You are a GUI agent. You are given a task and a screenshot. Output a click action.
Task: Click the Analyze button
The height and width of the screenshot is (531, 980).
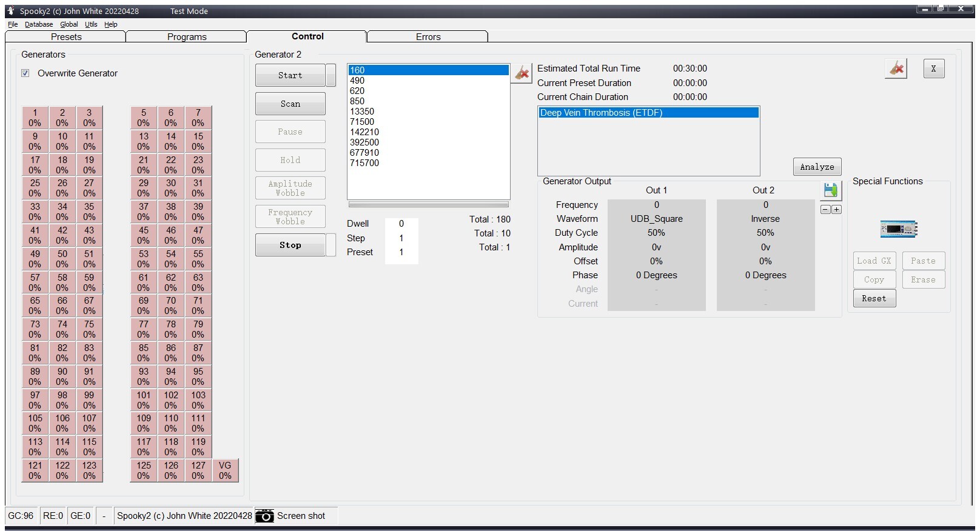coord(816,167)
